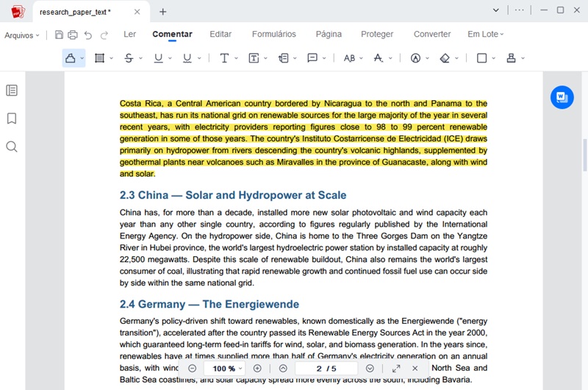Open the Bookmarks sidebar panel
The height and width of the screenshot is (390, 588).
click(x=12, y=118)
